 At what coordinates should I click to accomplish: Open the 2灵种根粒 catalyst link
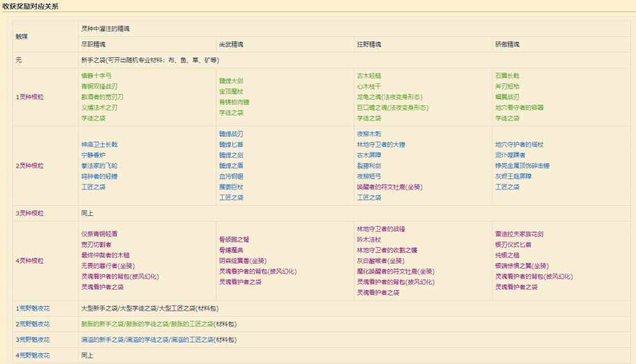pos(30,166)
